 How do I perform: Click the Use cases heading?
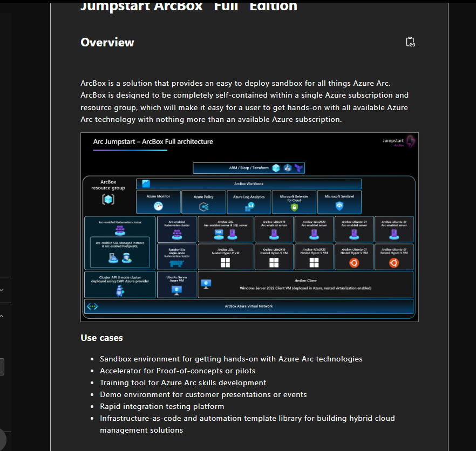(x=101, y=338)
